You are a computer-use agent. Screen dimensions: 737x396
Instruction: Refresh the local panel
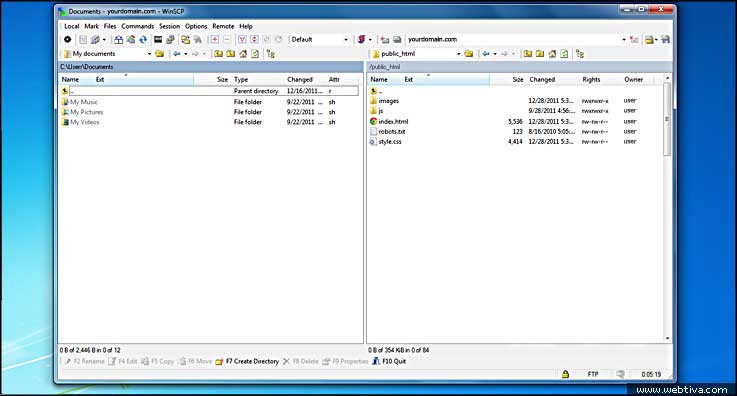click(255, 54)
